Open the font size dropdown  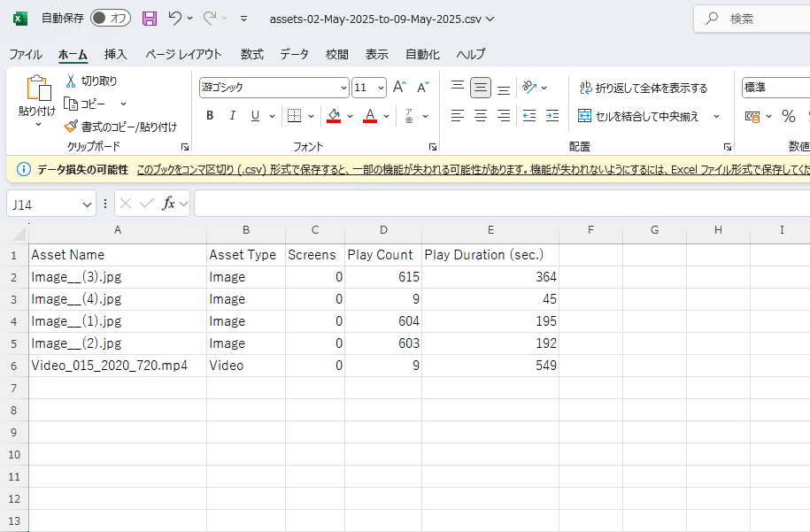pos(382,88)
